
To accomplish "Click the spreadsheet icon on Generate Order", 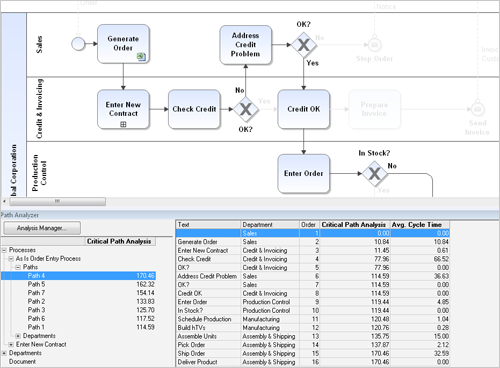I will (x=141, y=57).
